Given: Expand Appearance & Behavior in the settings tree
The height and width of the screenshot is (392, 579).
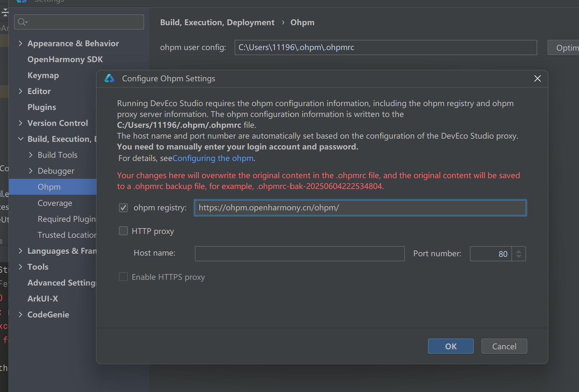Looking at the screenshot, I should point(20,43).
